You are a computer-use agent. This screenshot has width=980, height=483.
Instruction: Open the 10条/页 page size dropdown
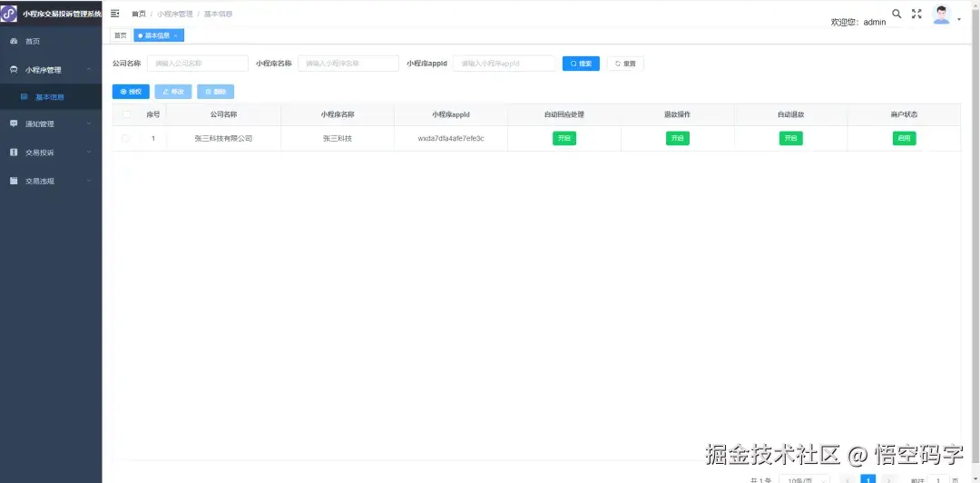tap(805, 479)
